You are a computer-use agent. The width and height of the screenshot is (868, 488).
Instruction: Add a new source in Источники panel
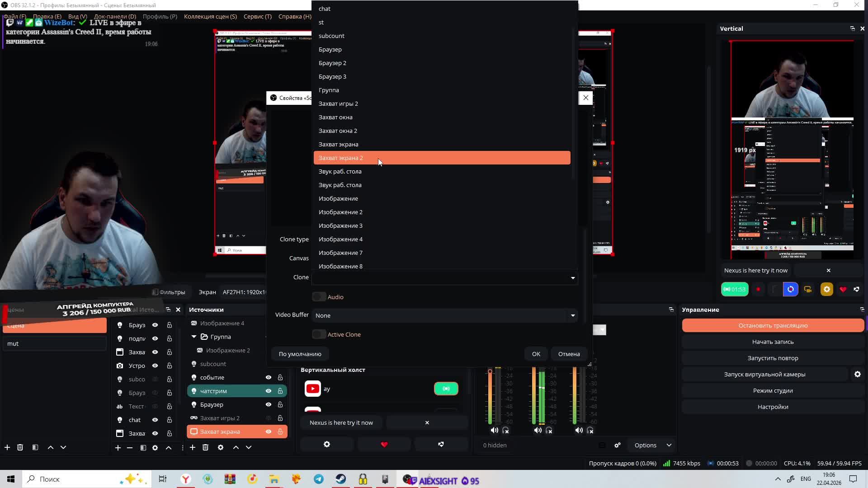tap(193, 447)
